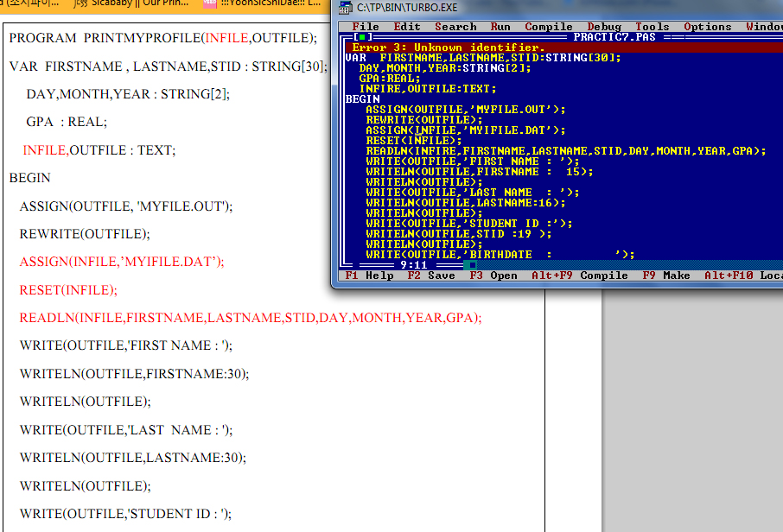The image size is (783, 532).
Task: Click the WRITE(OUTFILE,'BIRTHDATE line
Action: 500,255
